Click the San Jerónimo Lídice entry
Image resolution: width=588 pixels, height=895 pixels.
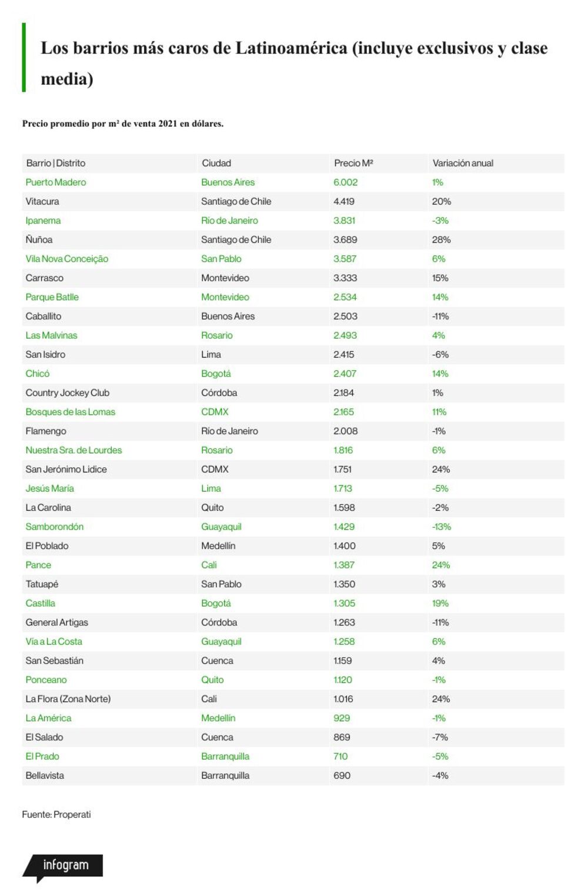(x=66, y=470)
